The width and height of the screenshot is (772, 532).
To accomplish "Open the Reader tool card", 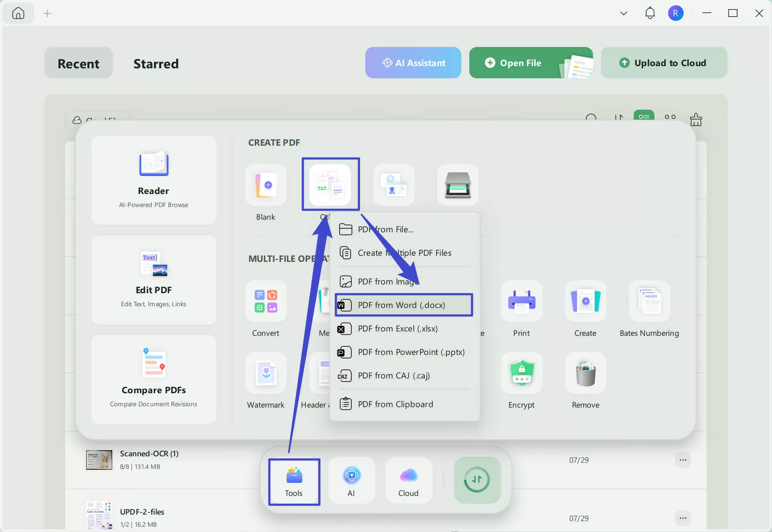I will point(154,181).
